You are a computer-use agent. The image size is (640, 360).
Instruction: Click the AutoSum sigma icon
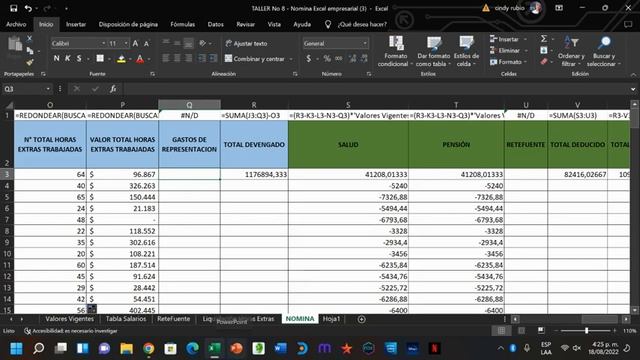pyautogui.click(x=544, y=39)
